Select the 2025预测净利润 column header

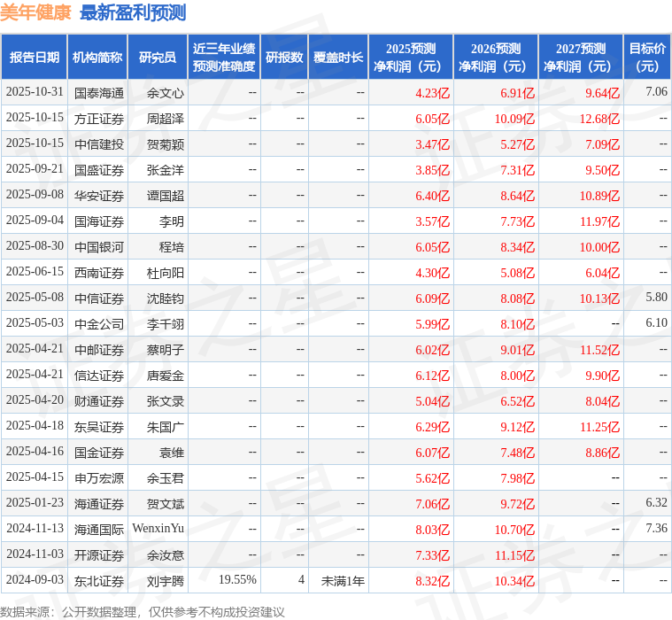[x=411, y=58]
